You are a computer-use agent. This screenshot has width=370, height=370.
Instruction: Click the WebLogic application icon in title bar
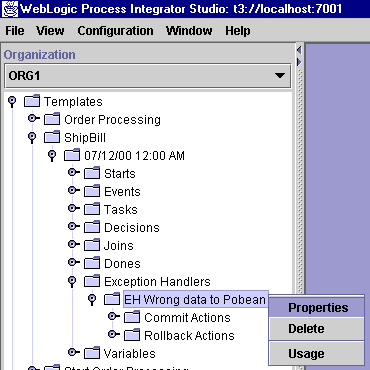(x=10, y=8)
